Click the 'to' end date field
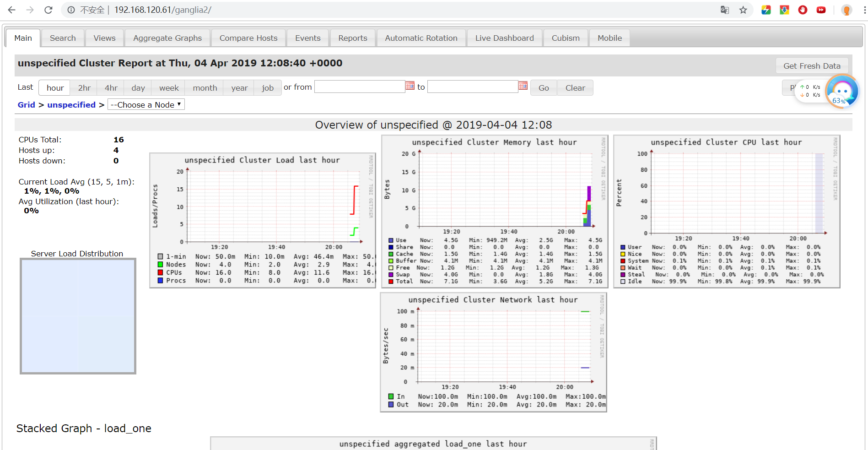 click(473, 87)
